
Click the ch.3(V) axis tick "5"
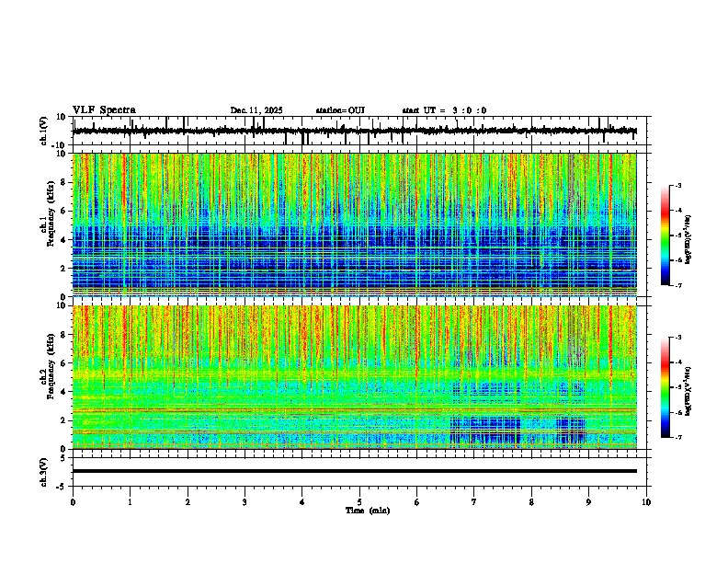(x=63, y=458)
